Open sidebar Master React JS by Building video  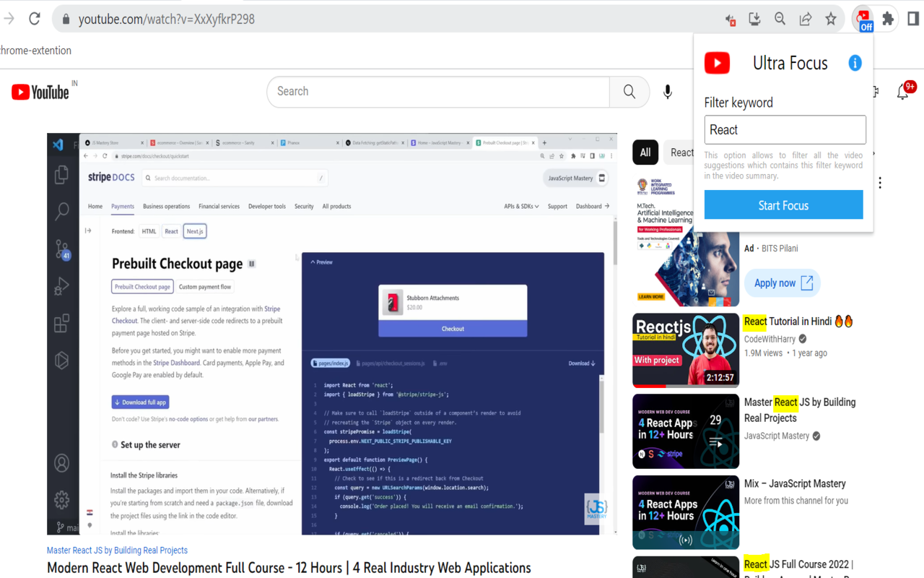800,410
